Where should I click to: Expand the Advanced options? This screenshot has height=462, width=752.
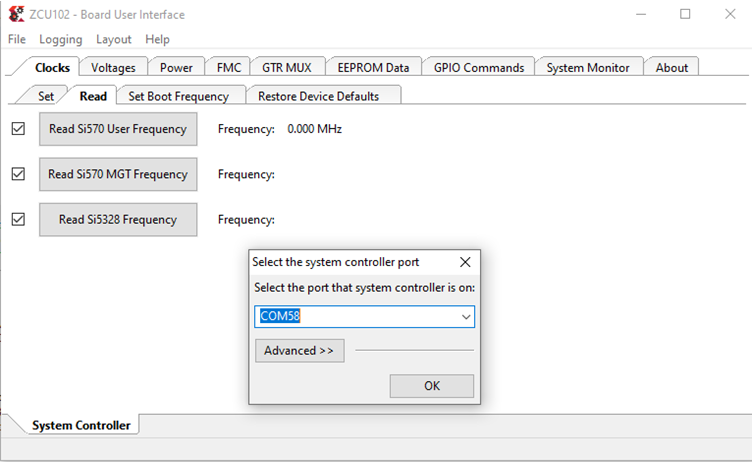(x=299, y=351)
